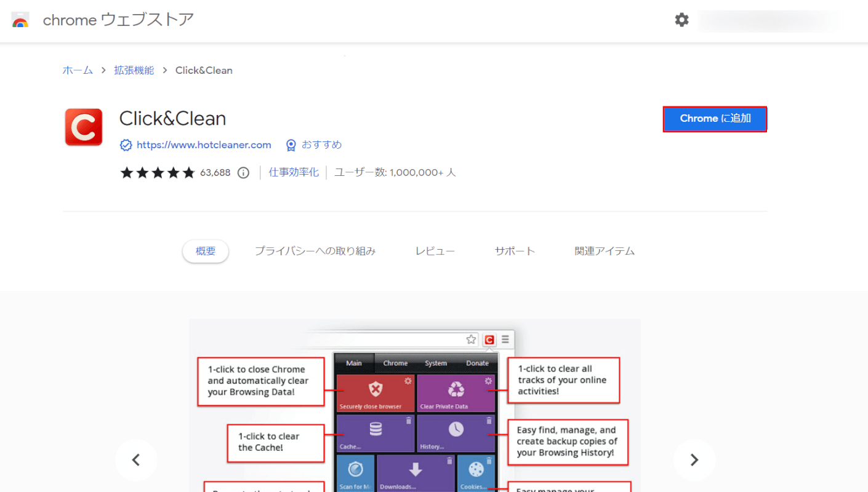Click the Click&Clean red C extension icon

84,127
